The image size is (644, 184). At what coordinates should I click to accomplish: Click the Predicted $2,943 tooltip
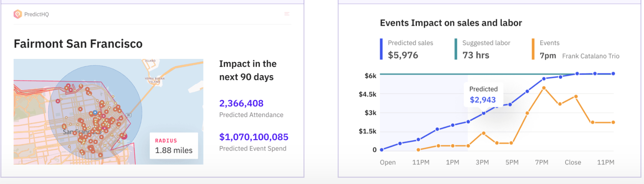pyautogui.click(x=483, y=95)
